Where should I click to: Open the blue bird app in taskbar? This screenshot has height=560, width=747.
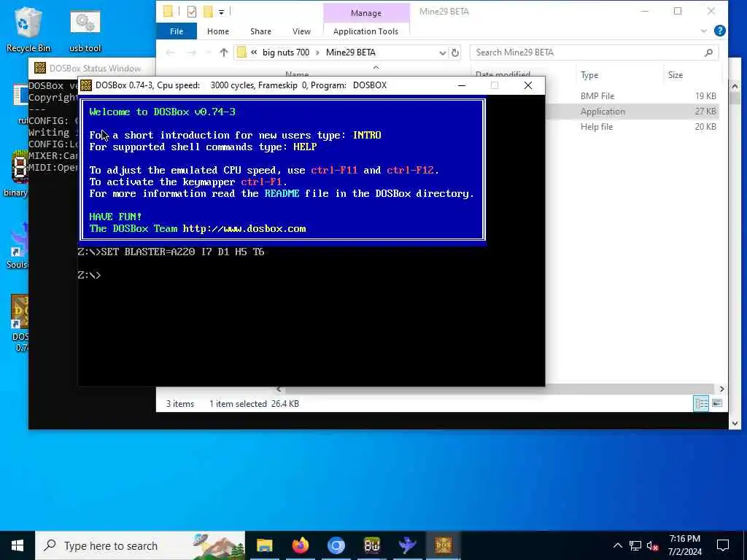click(407, 545)
